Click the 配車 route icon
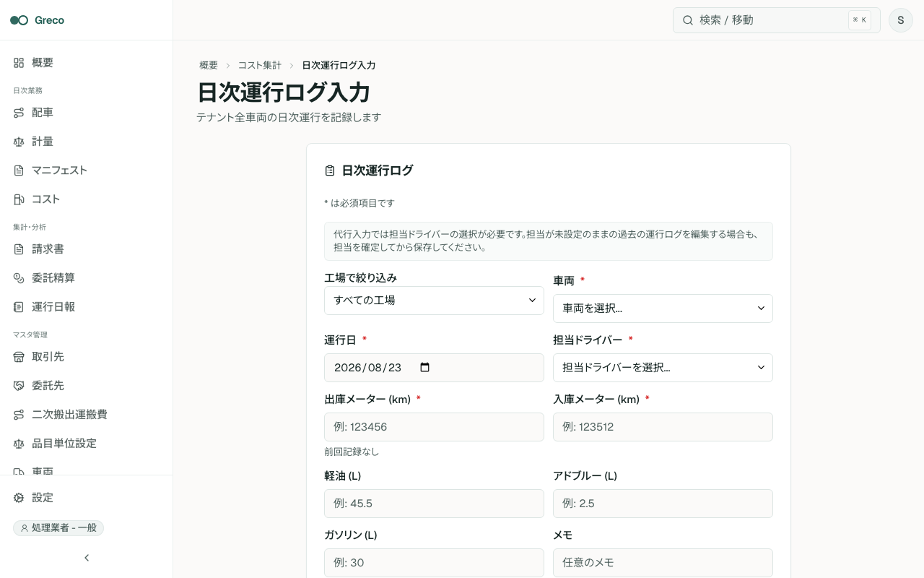This screenshot has width=924, height=578. (x=19, y=113)
